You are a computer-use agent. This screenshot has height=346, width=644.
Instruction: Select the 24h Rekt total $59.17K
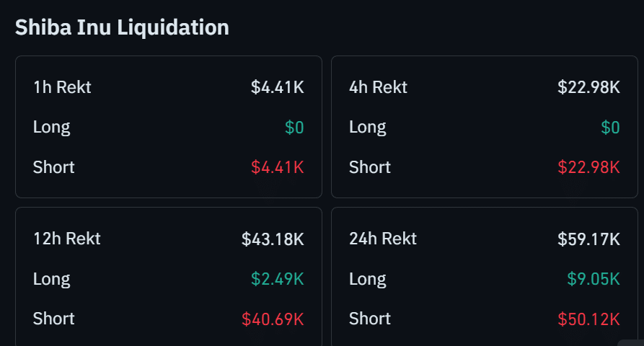[x=588, y=239]
